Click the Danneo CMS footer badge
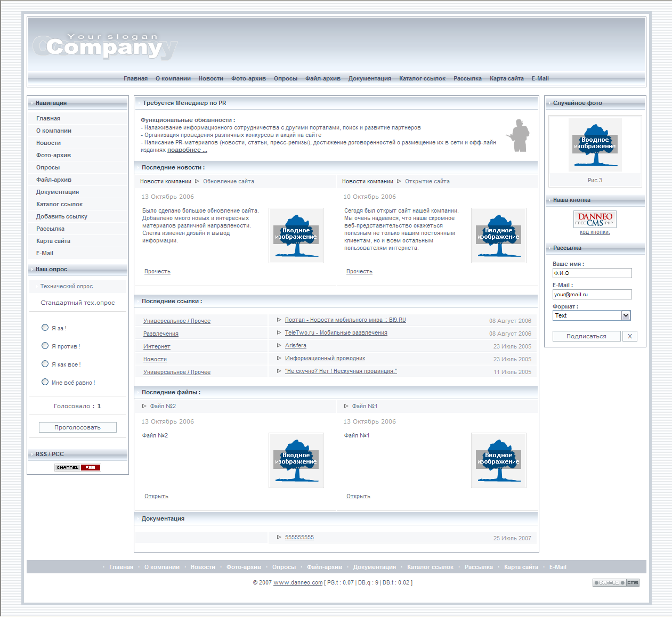Image resolution: width=672 pixels, height=617 pixels. pos(616,583)
